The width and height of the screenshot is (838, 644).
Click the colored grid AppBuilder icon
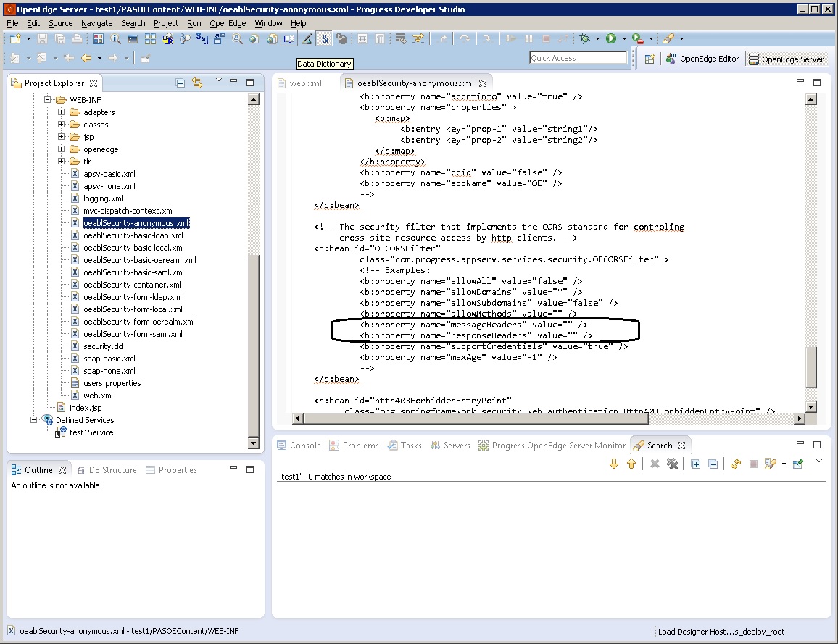coord(98,38)
